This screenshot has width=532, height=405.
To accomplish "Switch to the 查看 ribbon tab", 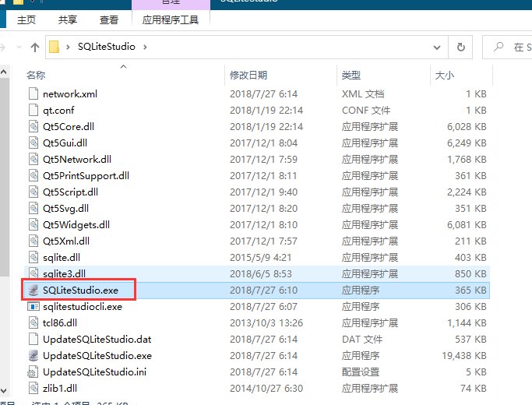I will coord(109,19).
